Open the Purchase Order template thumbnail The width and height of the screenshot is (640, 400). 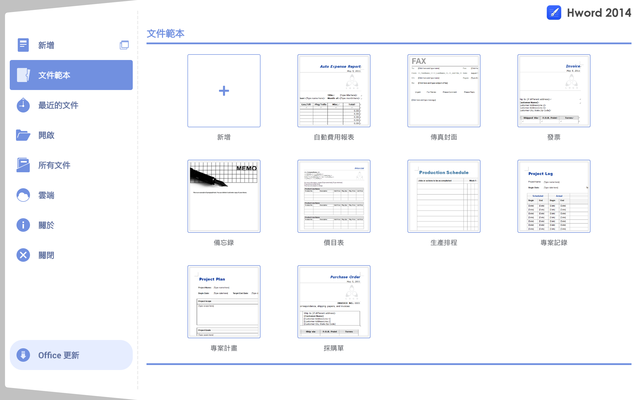point(334,302)
